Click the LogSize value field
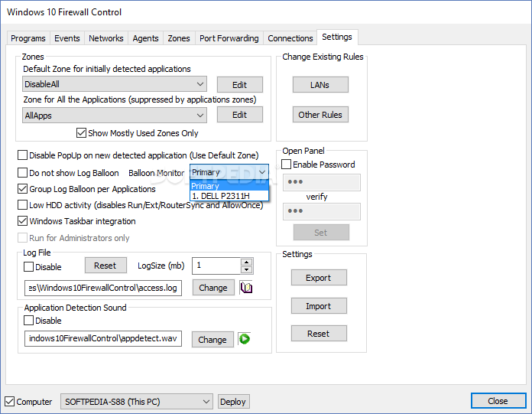This screenshot has width=532, height=414. (x=216, y=266)
